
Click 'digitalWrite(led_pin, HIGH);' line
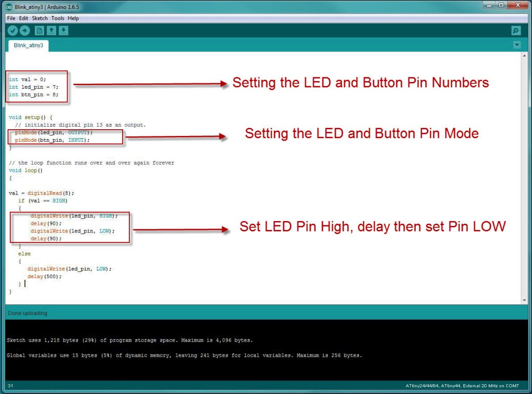click(x=74, y=216)
